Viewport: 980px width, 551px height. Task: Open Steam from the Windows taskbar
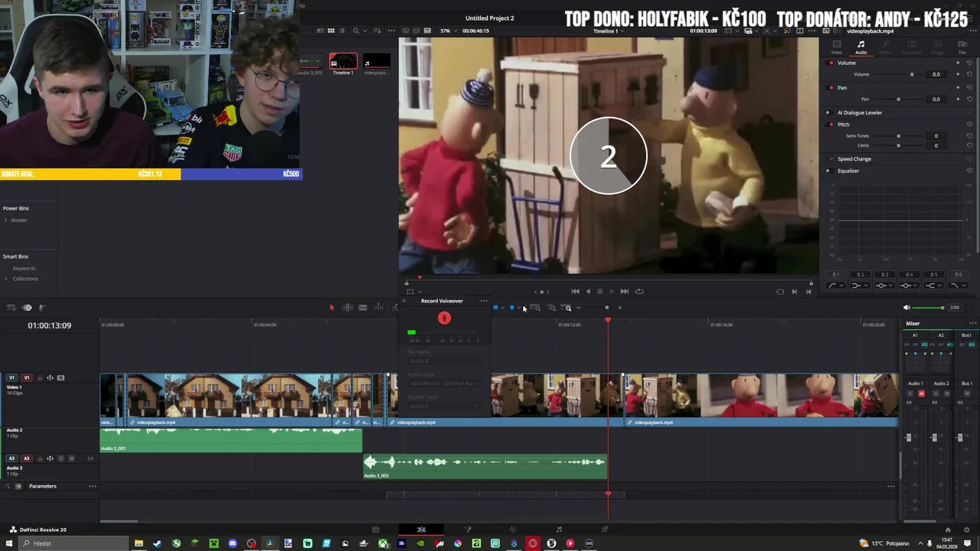[x=157, y=543]
